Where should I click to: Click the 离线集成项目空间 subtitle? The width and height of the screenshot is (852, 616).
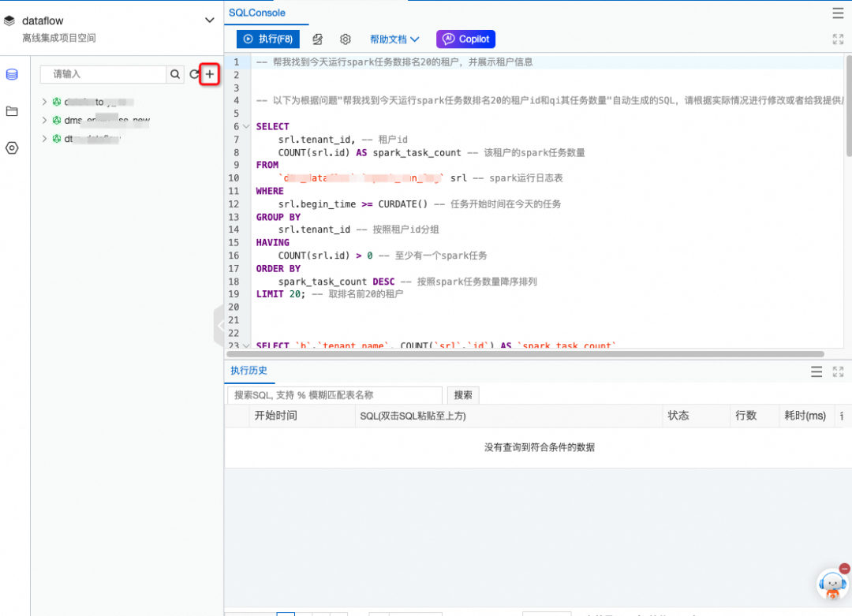pos(59,38)
